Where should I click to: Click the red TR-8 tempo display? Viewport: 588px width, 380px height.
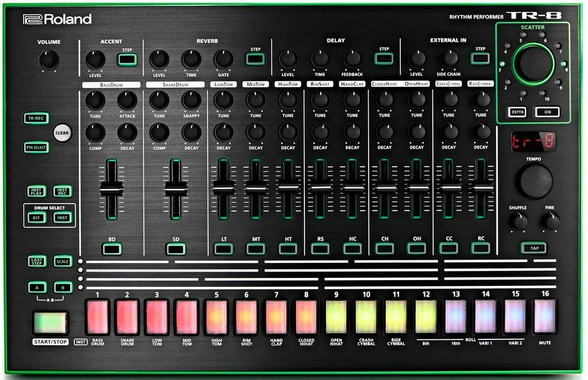click(x=533, y=141)
